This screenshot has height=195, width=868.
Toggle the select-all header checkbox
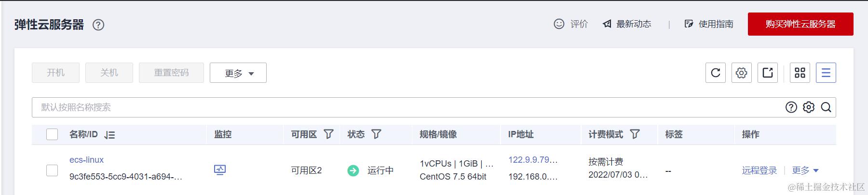[52, 134]
